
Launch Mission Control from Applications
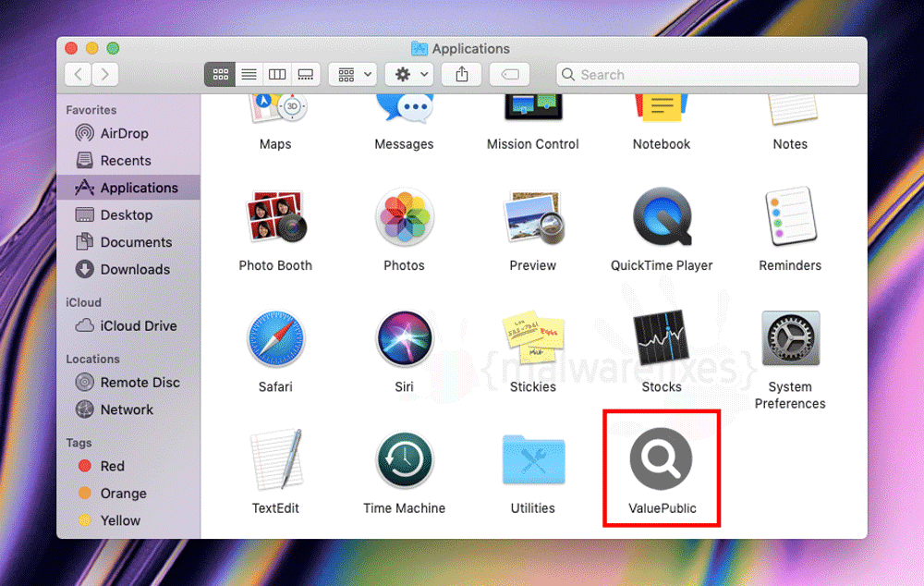click(533, 107)
